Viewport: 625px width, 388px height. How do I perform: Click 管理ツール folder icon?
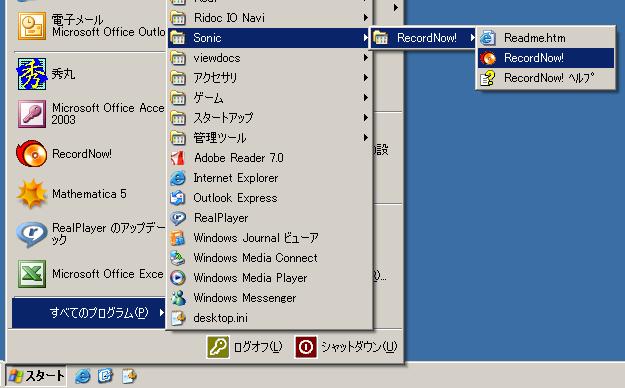tap(178, 138)
